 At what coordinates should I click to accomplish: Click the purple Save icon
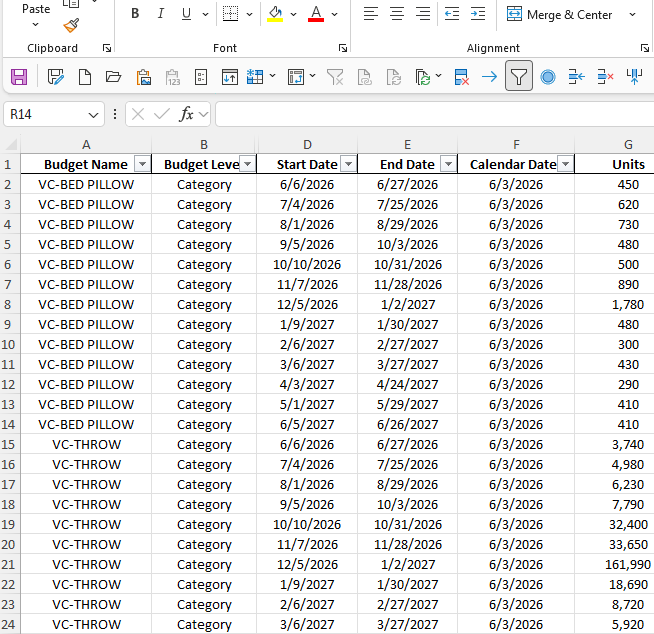(19, 77)
